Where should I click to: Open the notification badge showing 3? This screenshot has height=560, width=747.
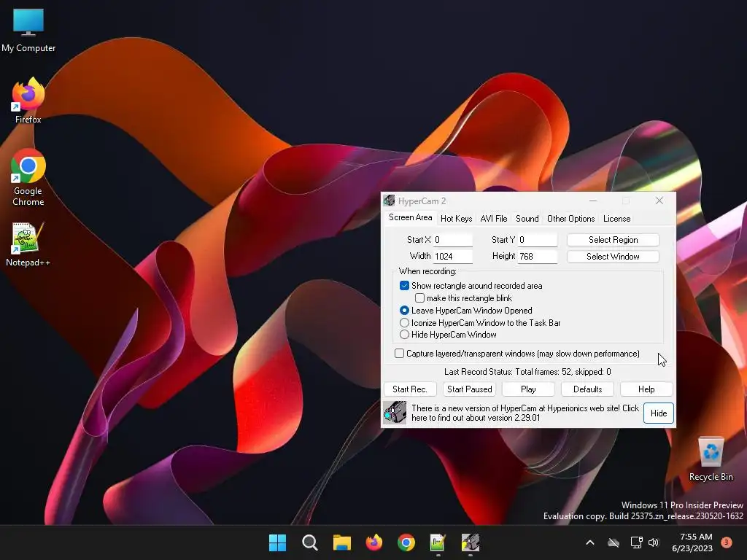pyautogui.click(x=727, y=542)
